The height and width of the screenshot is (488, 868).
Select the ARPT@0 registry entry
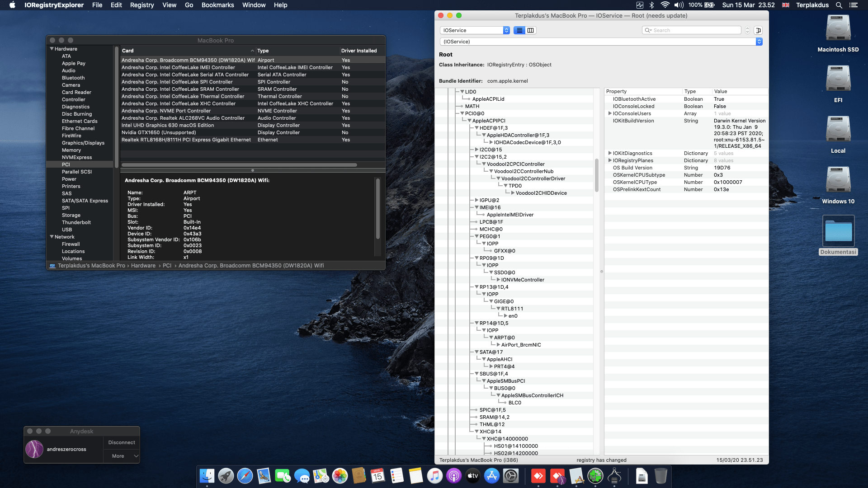coord(504,338)
